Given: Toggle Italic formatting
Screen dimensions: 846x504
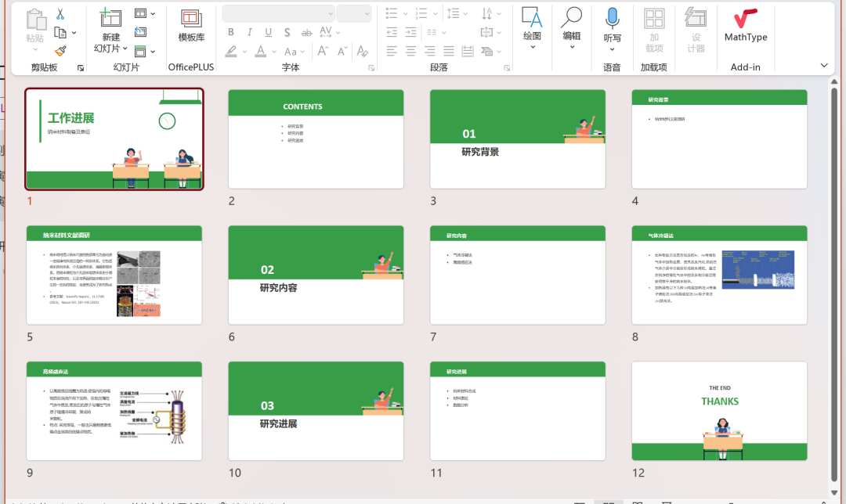Looking at the screenshot, I should [250, 32].
